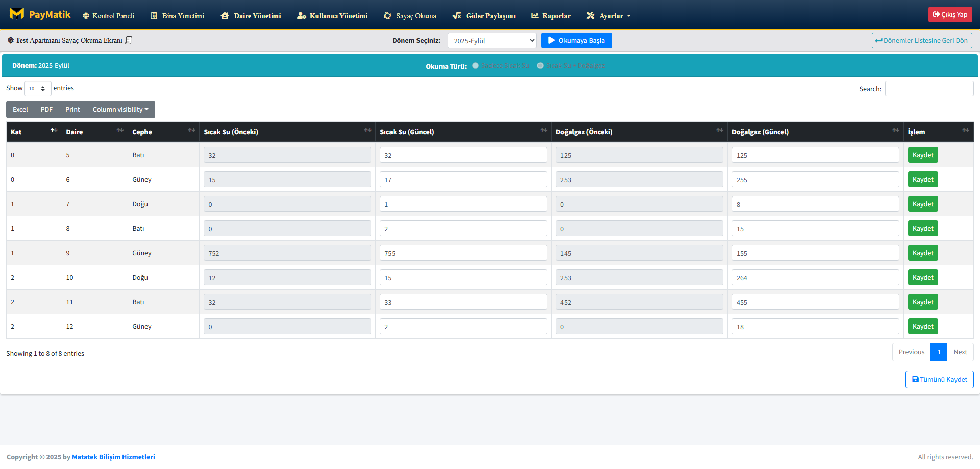Click the Daire Yönetimi house icon
The image size is (980, 469).
coord(225,16)
